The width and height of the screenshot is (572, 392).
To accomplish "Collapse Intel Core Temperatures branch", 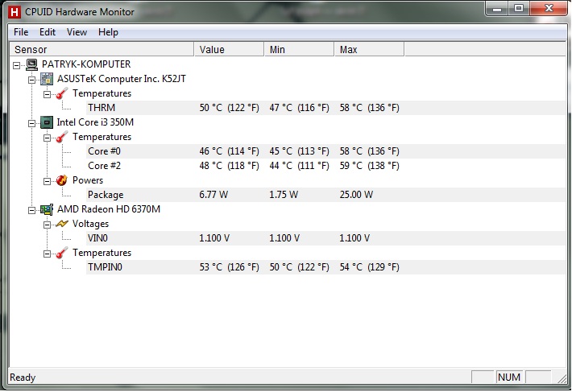I will [47, 138].
